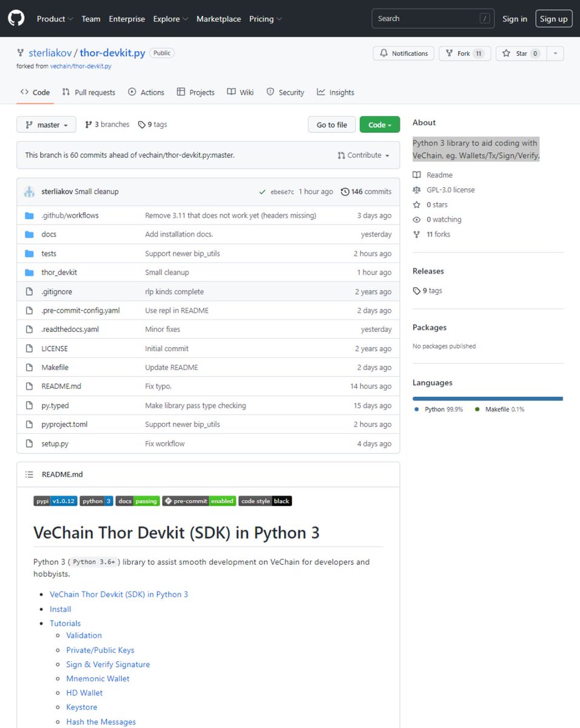Click the docs passing badge
The width and height of the screenshot is (580, 728).
(x=137, y=501)
